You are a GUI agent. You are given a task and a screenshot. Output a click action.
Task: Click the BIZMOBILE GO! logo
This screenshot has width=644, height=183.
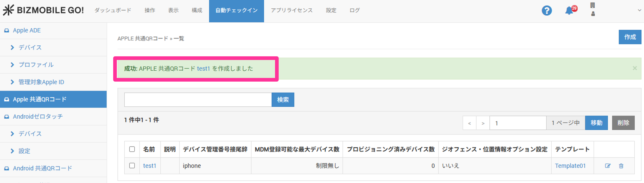[x=43, y=10]
